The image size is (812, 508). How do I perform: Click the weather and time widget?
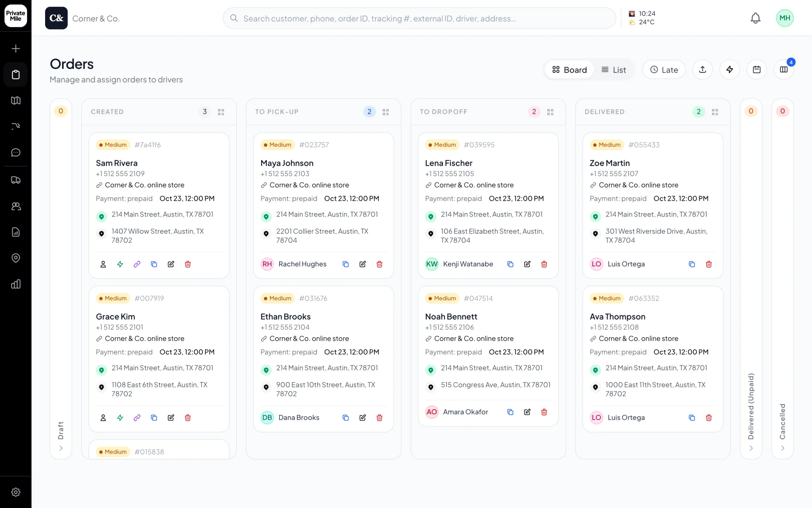(x=642, y=18)
